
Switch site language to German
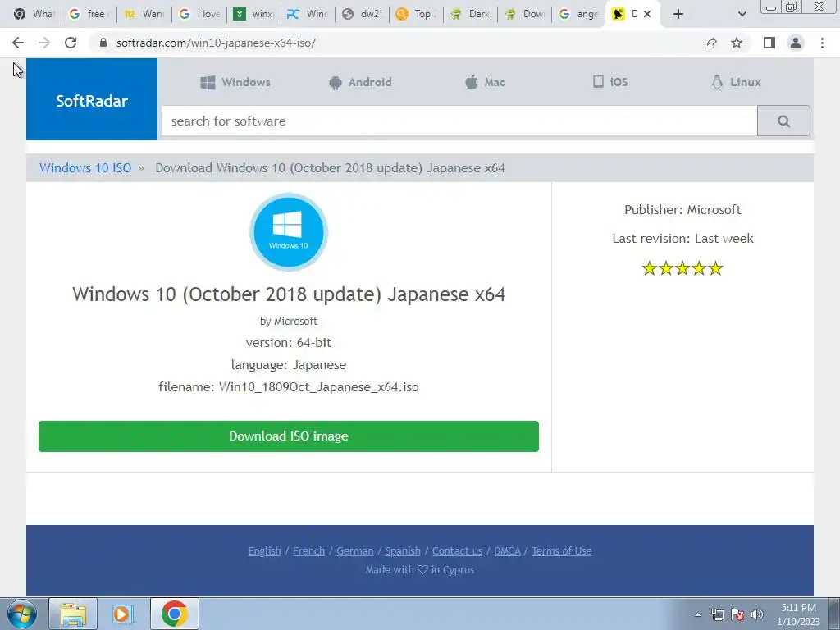coord(354,550)
